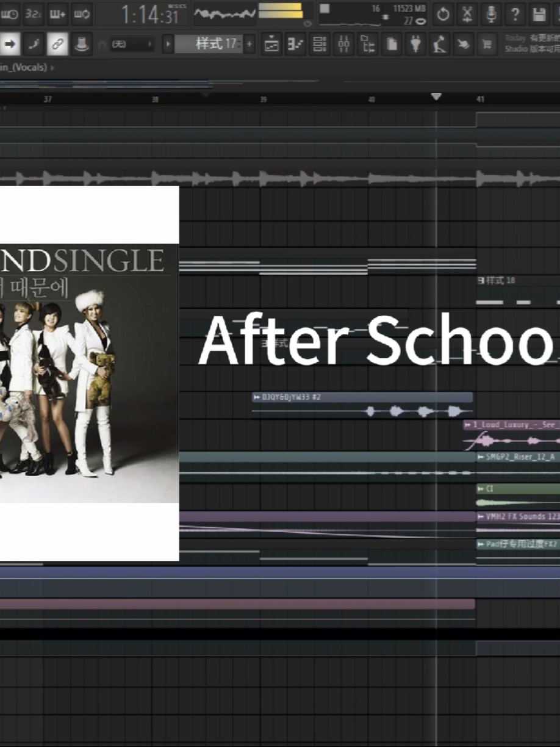
Task: Toggle the loop recording button
Action: pyautogui.click(x=82, y=13)
